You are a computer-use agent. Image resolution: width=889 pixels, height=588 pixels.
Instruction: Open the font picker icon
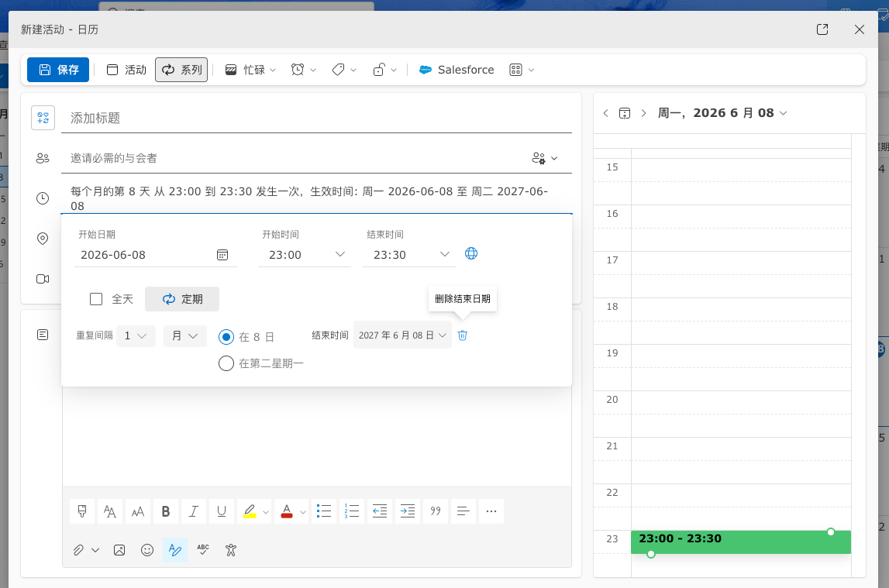coord(110,511)
